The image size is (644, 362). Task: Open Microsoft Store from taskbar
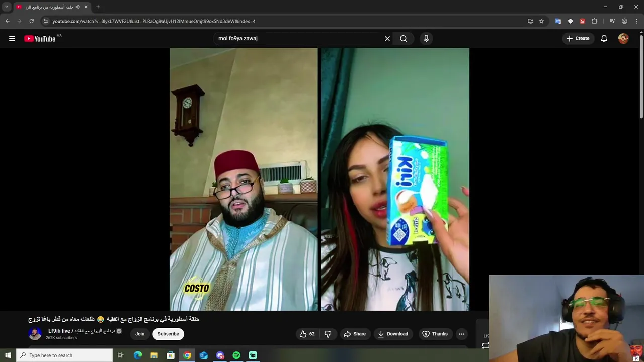click(171, 355)
